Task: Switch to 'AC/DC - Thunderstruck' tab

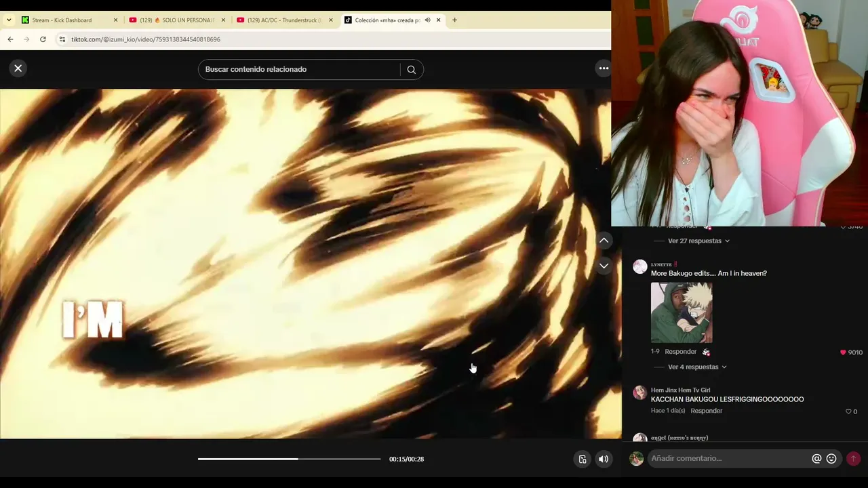Action: pyautogui.click(x=285, y=20)
